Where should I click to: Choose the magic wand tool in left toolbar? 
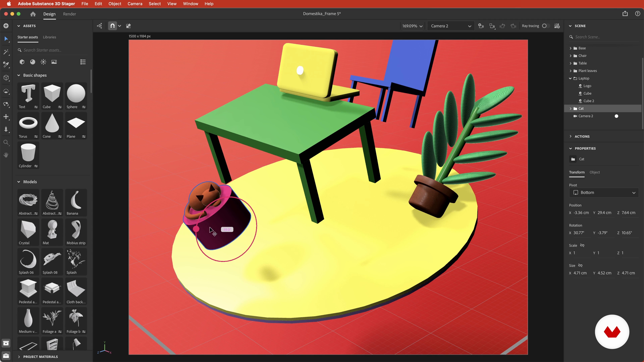click(x=6, y=52)
